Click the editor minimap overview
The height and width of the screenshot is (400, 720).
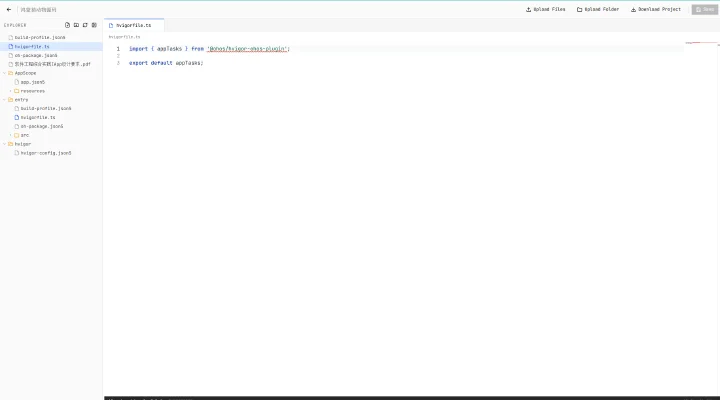click(701, 43)
